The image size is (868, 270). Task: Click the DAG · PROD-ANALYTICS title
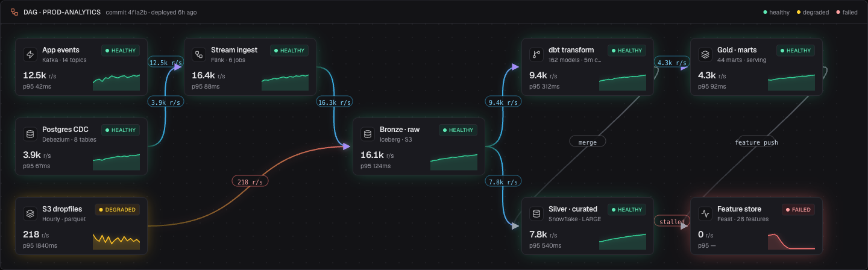pyautogui.click(x=62, y=12)
